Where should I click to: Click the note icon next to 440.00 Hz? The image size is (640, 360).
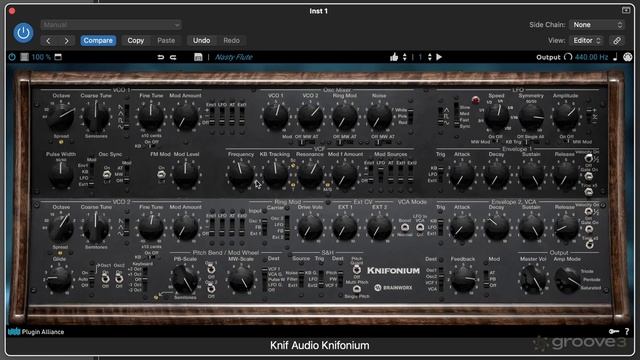pyautogui.click(x=615, y=57)
